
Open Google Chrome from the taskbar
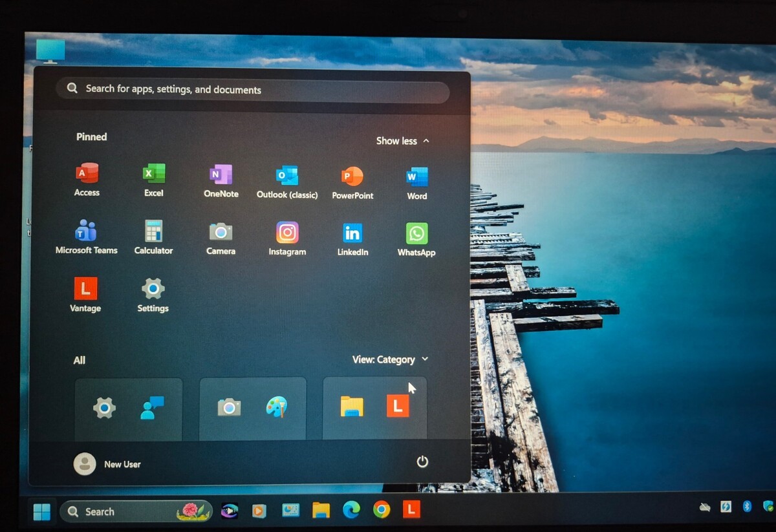[x=382, y=510]
